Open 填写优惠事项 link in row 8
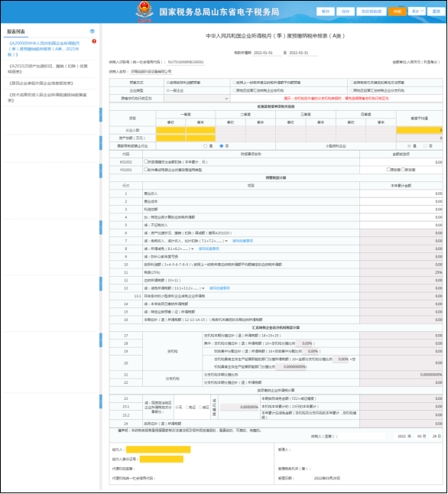 coord(209,249)
